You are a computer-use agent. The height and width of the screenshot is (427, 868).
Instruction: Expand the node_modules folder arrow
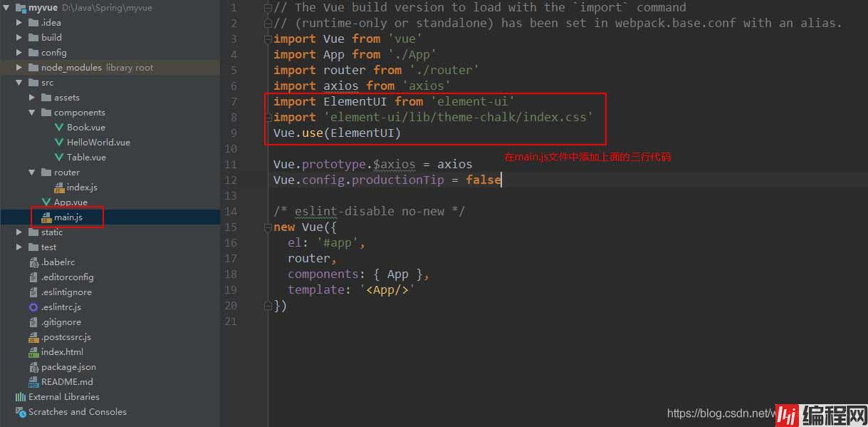19,68
